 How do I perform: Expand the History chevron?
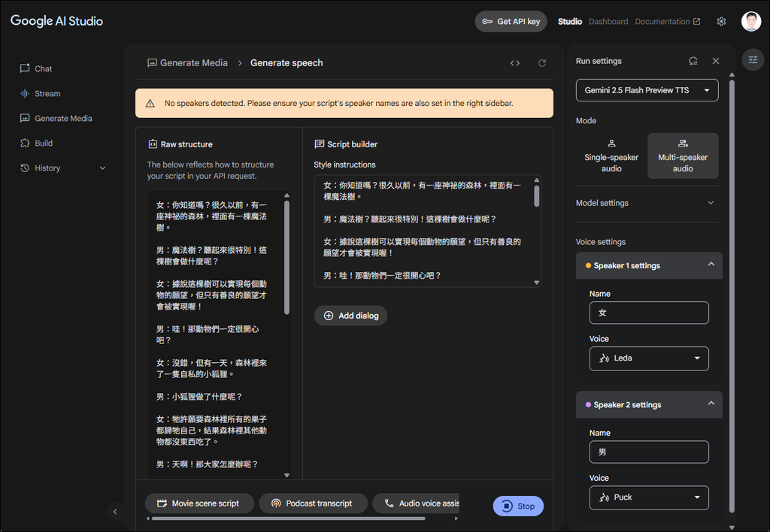coord(102,168)
